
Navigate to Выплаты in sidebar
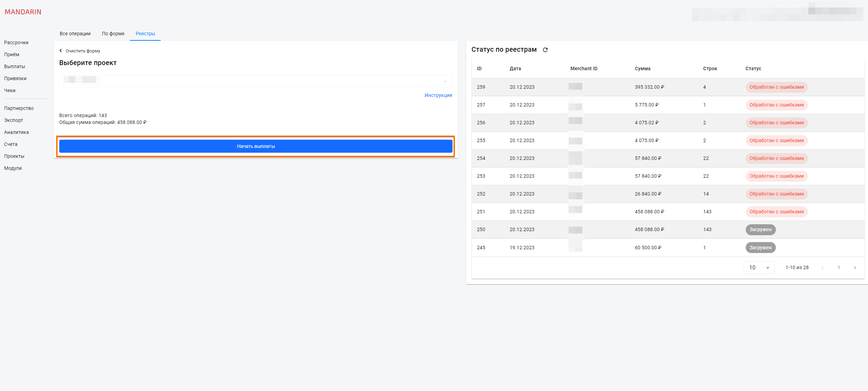[x=14, y=66]
